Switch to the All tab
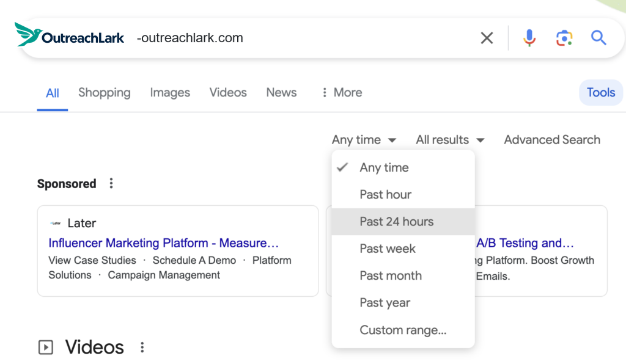The width and height of the screenshot is (626, 364). pos(53,93)
